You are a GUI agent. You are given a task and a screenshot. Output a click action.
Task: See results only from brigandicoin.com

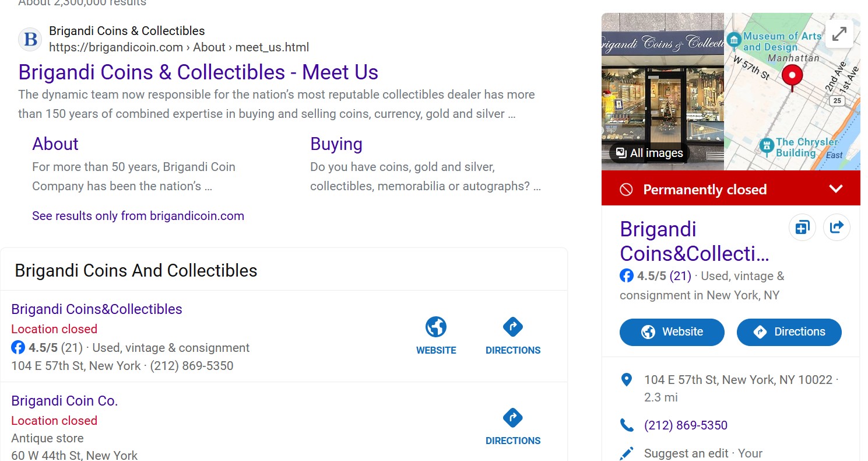pos(138,216)
